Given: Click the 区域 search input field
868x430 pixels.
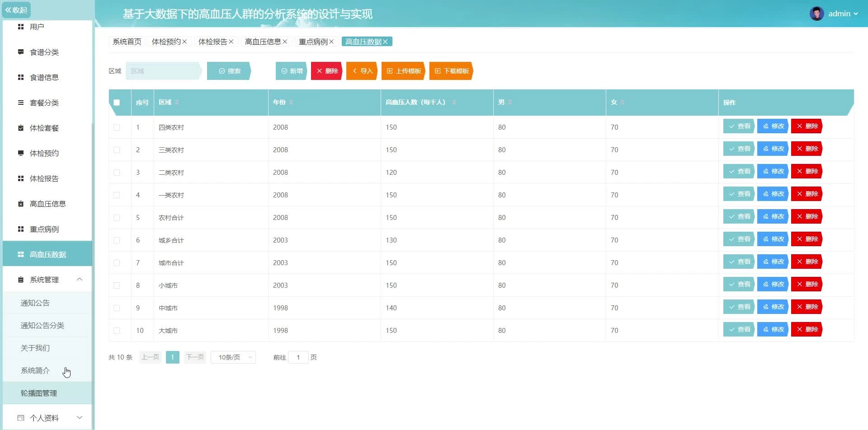Looking at the screenshot, I should (x=163, y=71).
